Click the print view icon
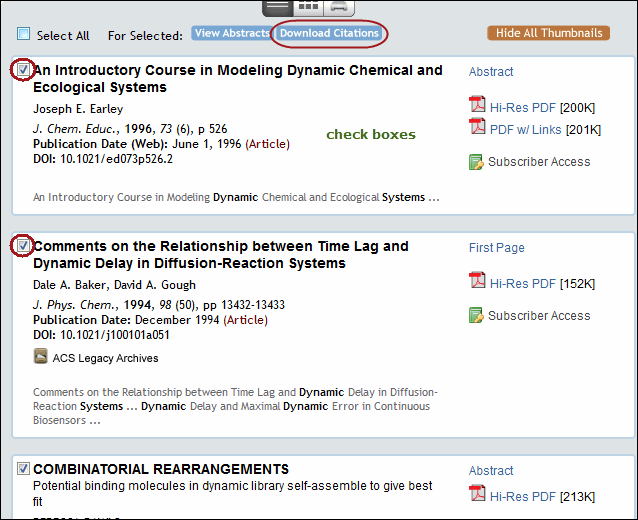This screenshot has width=638, height=520. (x=339, y=7)
